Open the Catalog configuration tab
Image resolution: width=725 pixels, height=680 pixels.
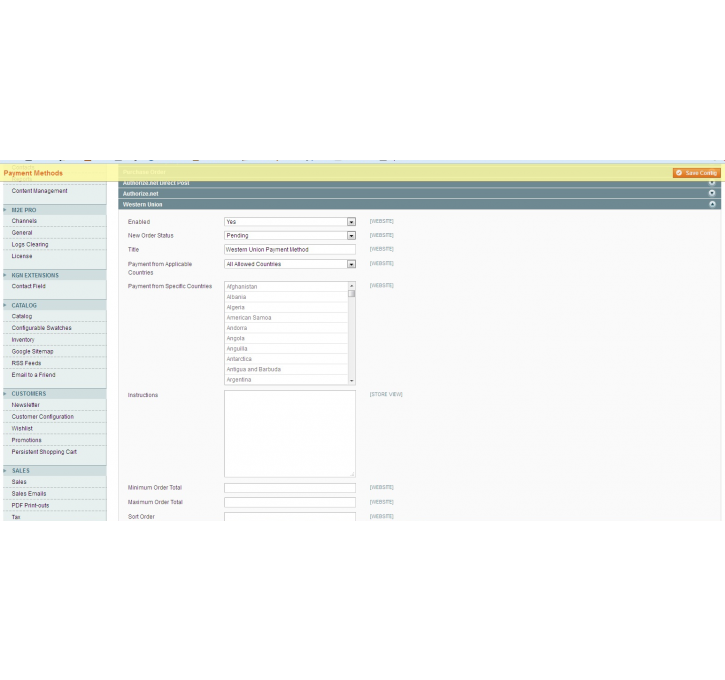22,316
